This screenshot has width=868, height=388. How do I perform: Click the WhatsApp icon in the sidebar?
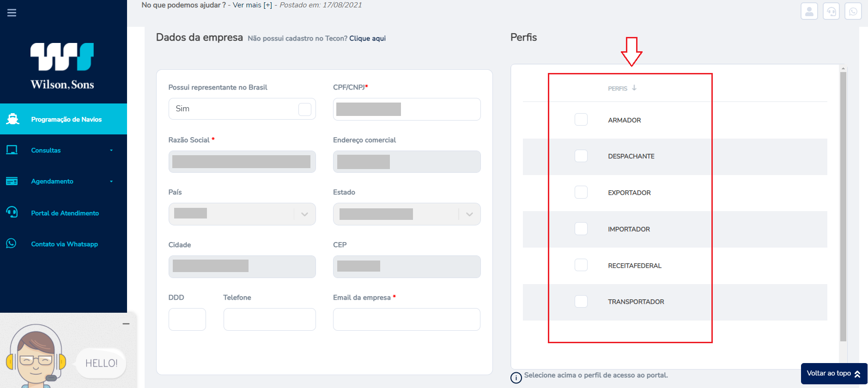click(12, 243)
